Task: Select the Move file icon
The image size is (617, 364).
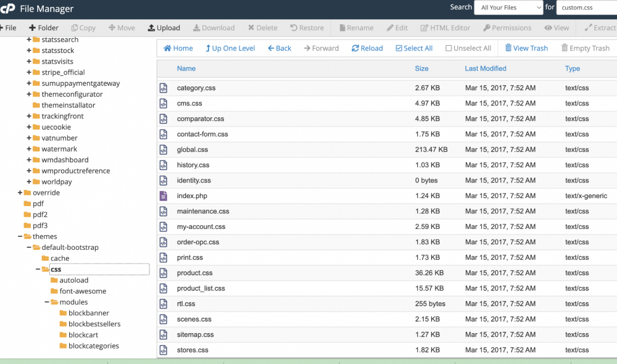Action: tap(122, 27)
